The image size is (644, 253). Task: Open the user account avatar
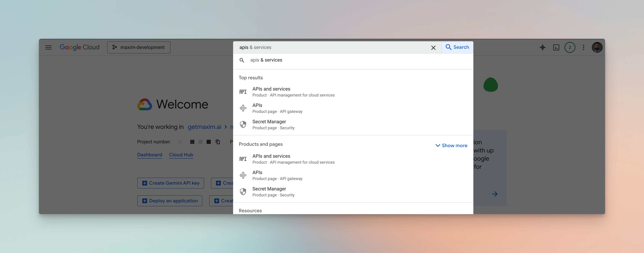(597, 47)
